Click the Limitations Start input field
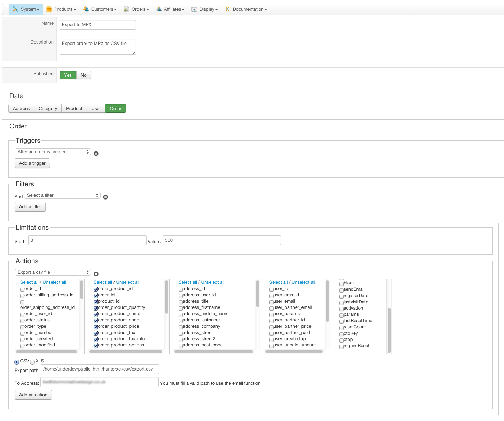Screen dimensions: 504x421 click(x=87, y=240)
